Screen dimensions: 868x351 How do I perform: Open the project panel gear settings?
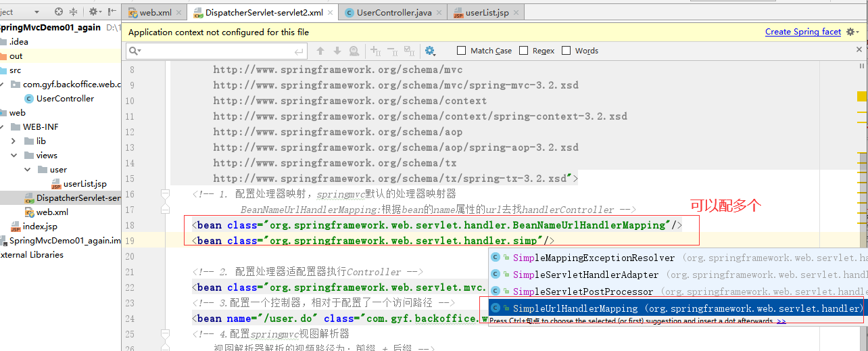click(95, 12)
